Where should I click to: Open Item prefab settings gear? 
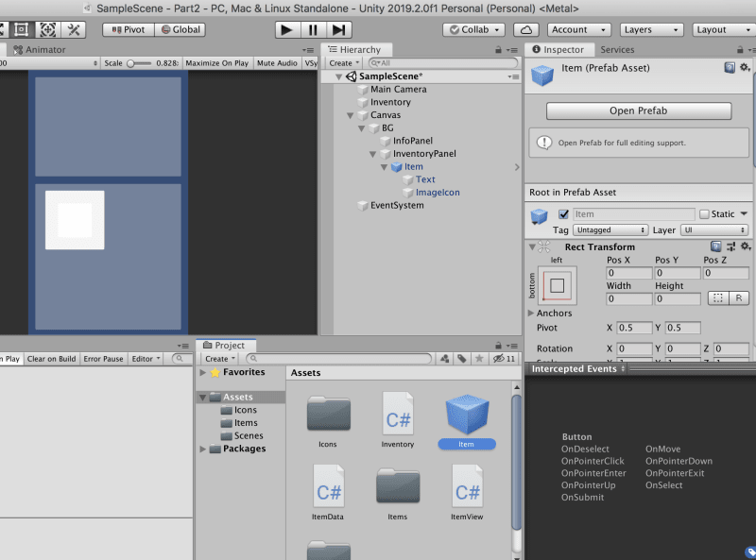(x=745, y=67)
